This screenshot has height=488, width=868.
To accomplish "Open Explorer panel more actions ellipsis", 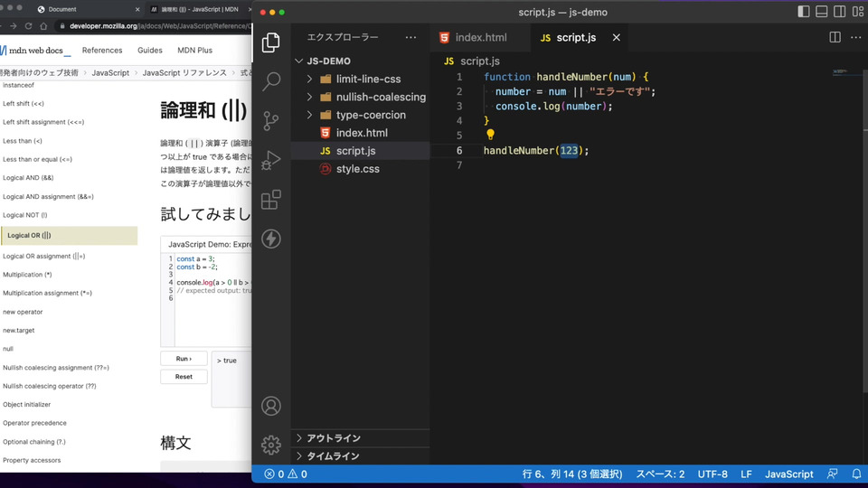I will [410, 37].
